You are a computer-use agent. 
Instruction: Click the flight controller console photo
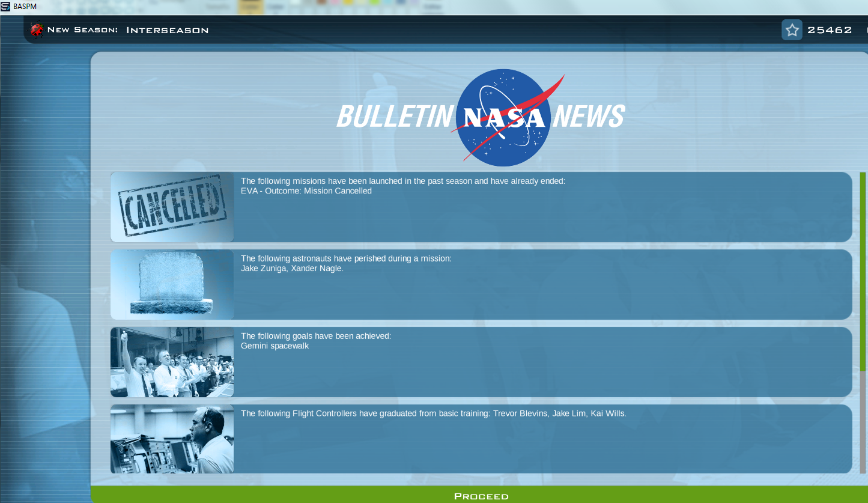[172, 439]
